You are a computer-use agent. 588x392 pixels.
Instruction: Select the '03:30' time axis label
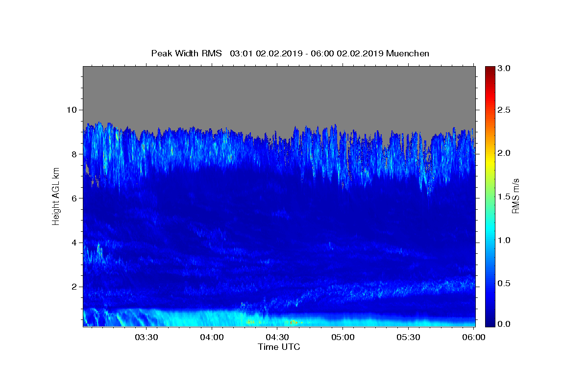[147, 337]
